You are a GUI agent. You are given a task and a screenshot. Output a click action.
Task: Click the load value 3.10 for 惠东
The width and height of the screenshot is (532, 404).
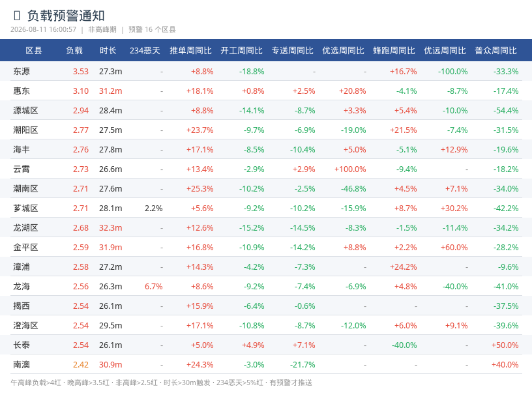pos(81,91)
